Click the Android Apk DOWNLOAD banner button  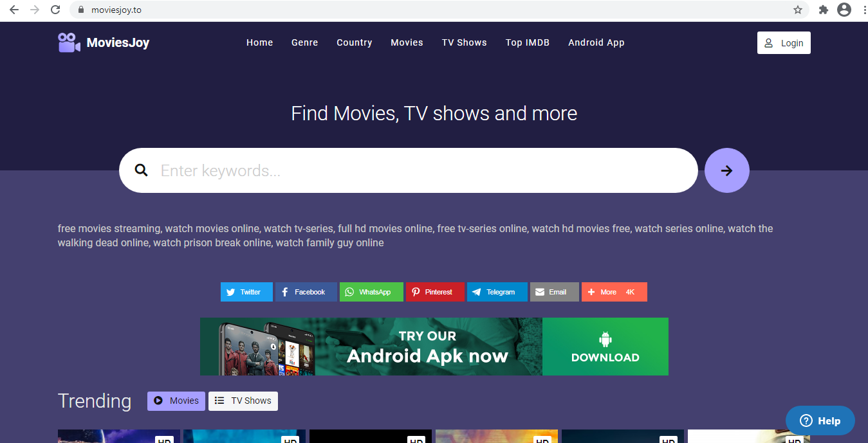[605, 347]
